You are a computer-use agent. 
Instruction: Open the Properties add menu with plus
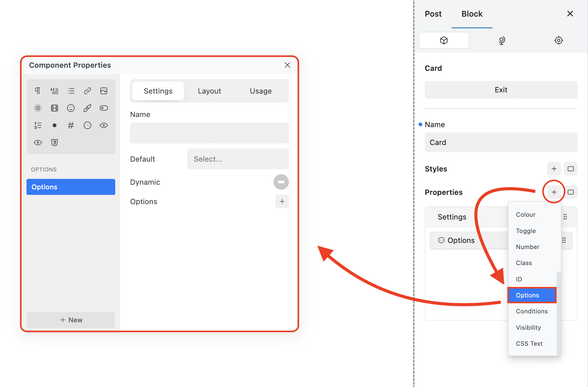coord(554,192)
